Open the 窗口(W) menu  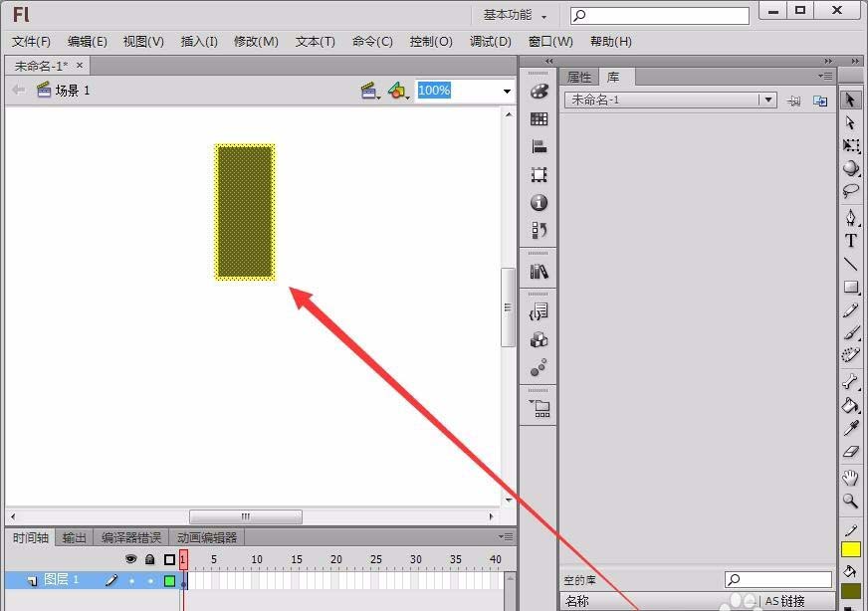(550, 42)
